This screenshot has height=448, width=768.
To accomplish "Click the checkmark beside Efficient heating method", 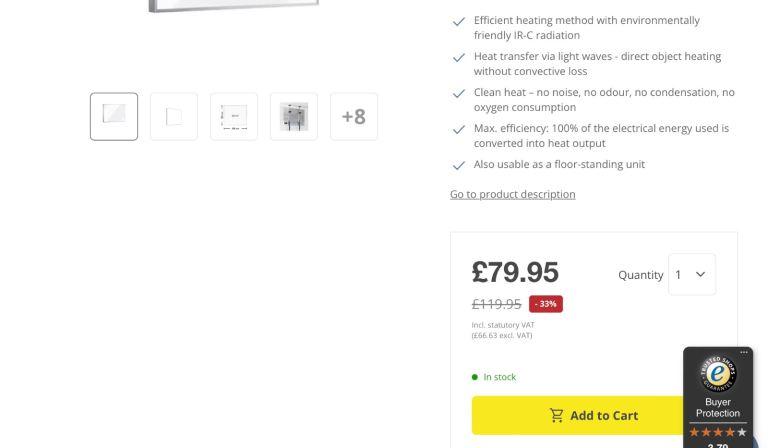I will tap(459, 21).
